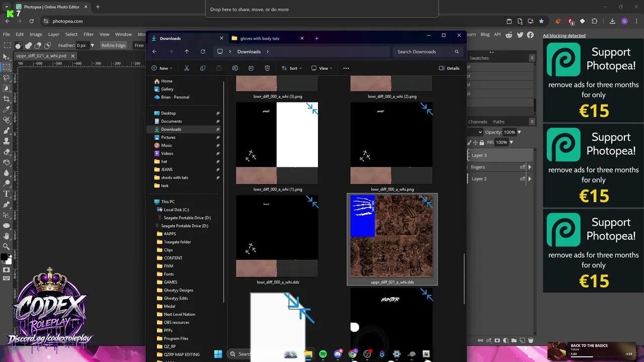Pick the Eyedropper tool

7,109
